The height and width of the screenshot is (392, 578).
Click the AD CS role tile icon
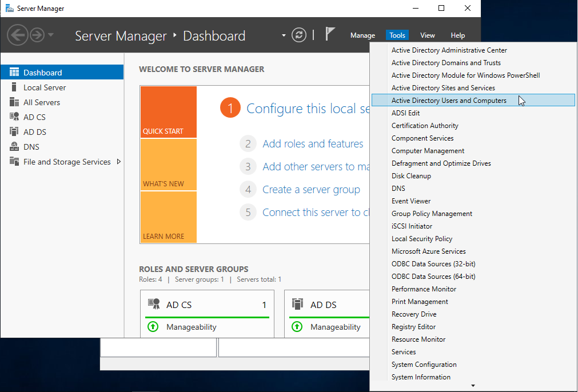coord(154,304)
